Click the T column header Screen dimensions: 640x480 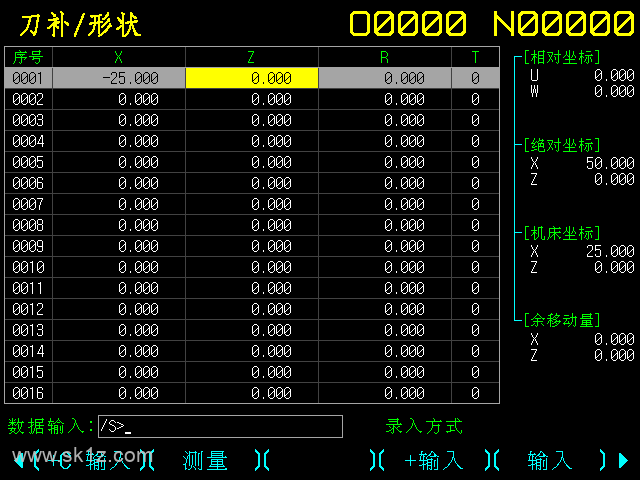point(476,57)
